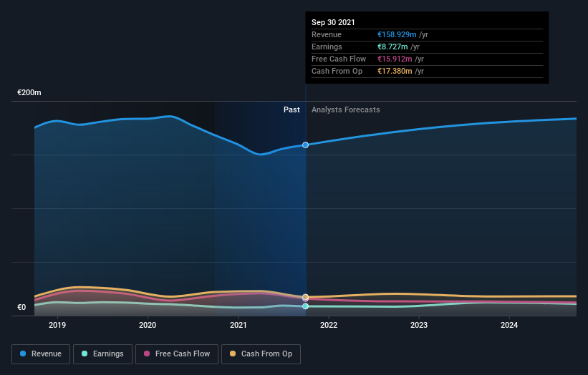Toggle the Earnings legend button

[x=102, y=354]
